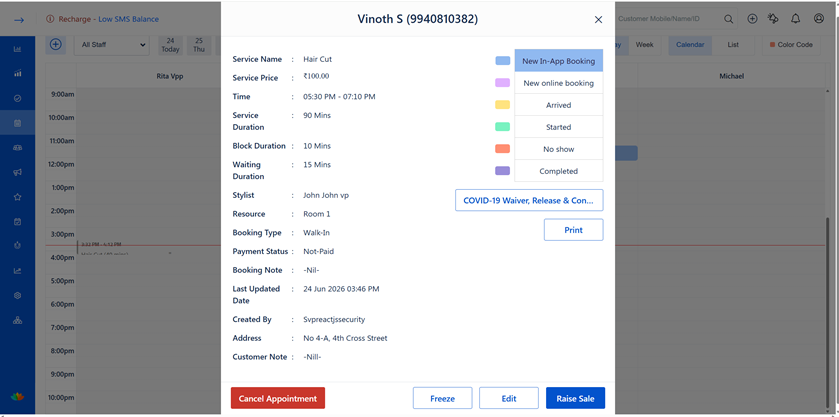Click the 'Walk-In' booking type value
The height and width of the screenshot is (417, 839).
[x=316, y=233]
